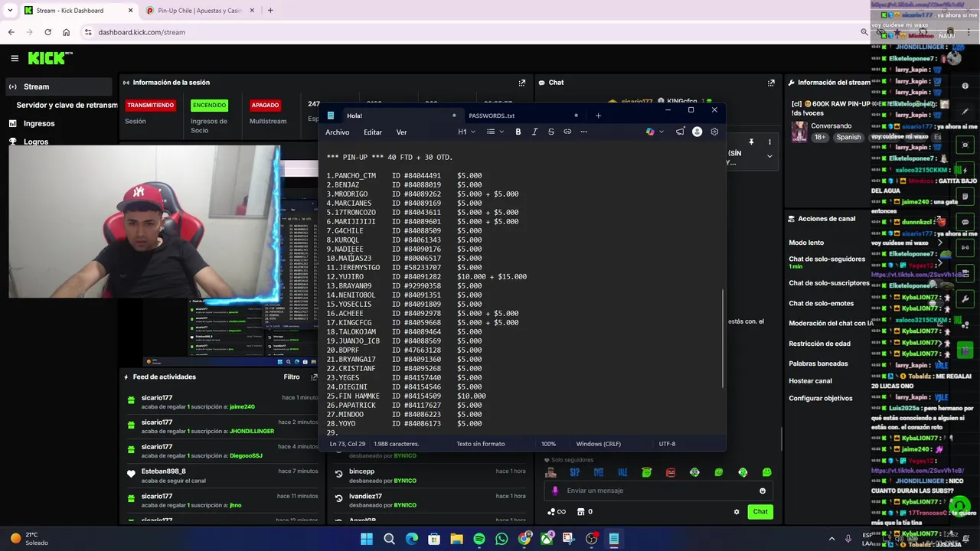The height and width of the screenshot is (551, 980).
Task: Open File Explorer from taskbar
Action: click(456, 539)
